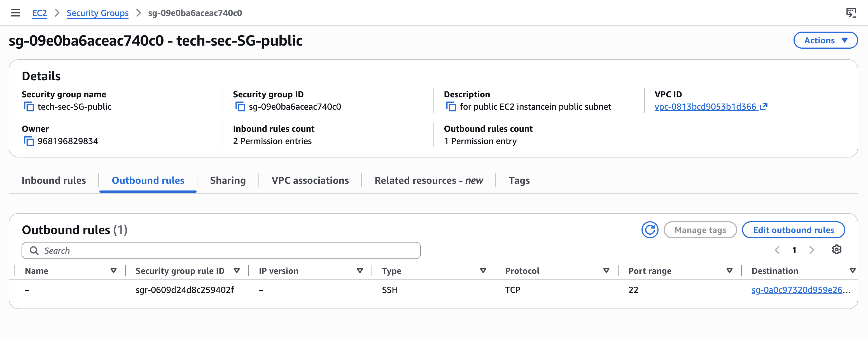
Task: Open the vpc-0813bcd9053b1d366 link
Action: (711, 107)
